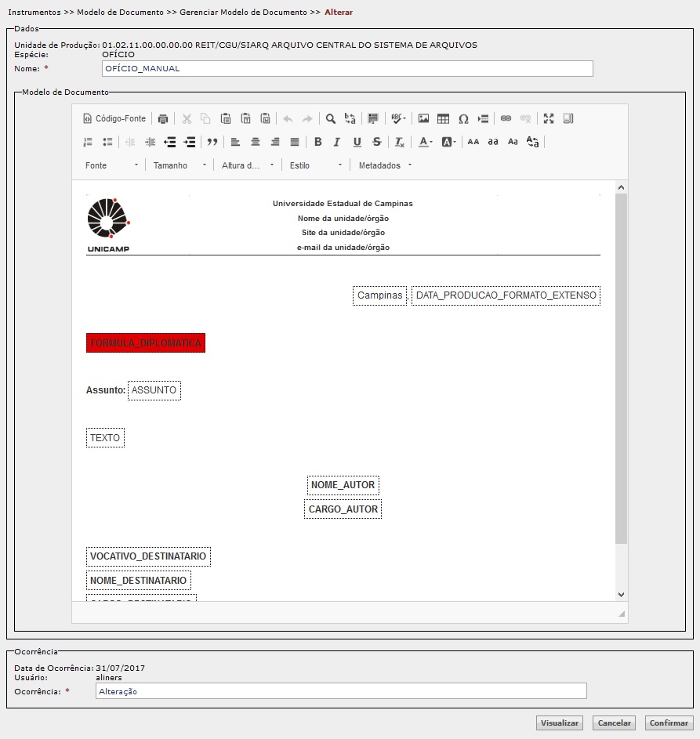
Task: Maximize the editor with the fullscreen icon
Action: [x=549, y=119]
